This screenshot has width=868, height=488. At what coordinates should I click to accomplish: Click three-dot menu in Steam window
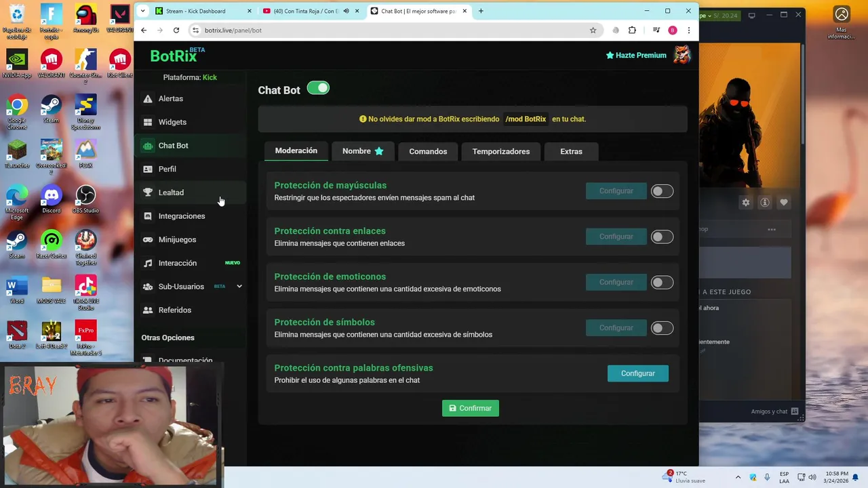[x=771, y=229]
